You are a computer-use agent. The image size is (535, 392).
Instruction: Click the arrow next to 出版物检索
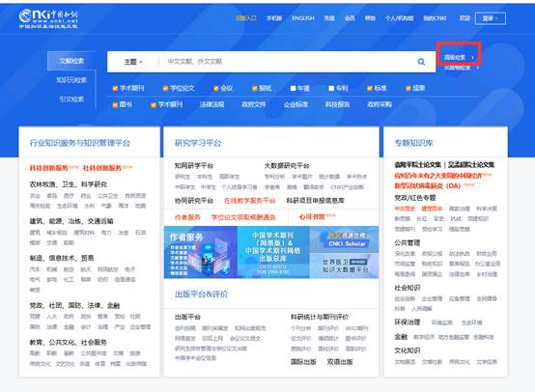(x=477, y=68)
